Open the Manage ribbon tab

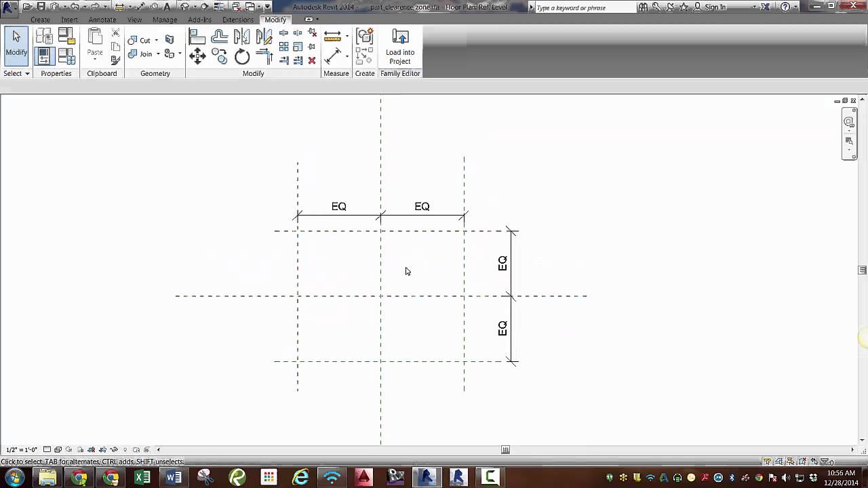(x=165, y=20)
